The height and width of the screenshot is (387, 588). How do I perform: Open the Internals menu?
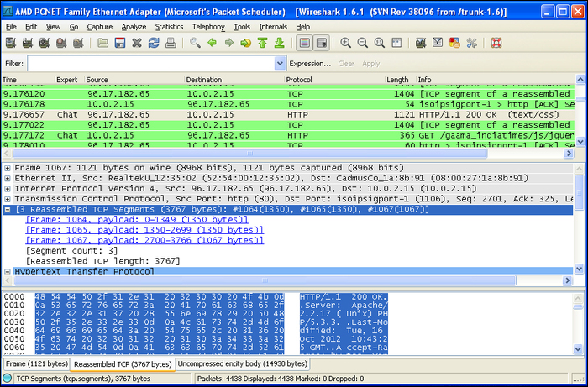point(273,27)
